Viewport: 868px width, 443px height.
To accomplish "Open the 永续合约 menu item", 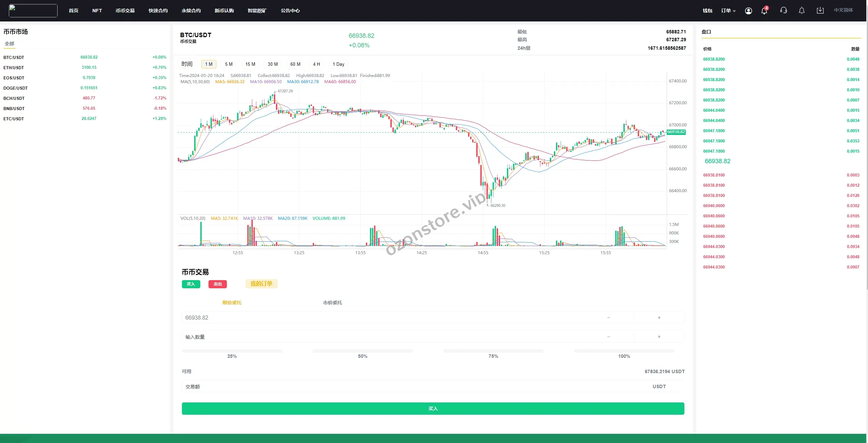I will (x=191, y=11).
